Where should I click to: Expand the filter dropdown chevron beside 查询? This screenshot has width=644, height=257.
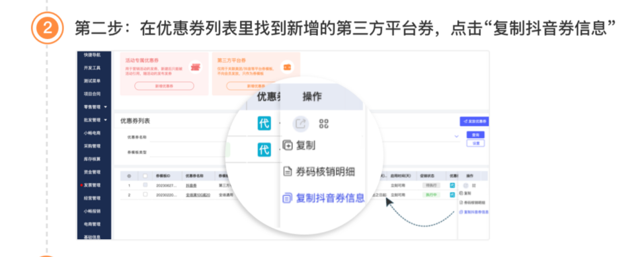(457, 136)
